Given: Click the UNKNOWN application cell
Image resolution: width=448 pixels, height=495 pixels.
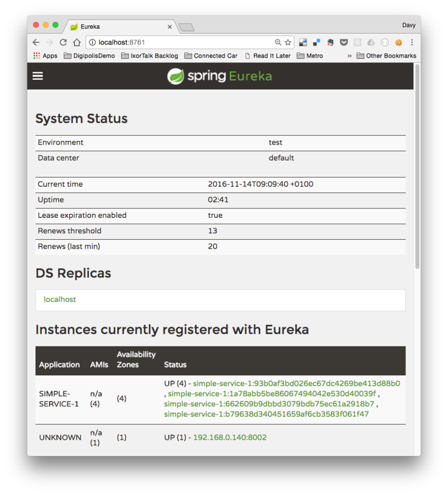Looking at the screenshot, I should [60, 437].
